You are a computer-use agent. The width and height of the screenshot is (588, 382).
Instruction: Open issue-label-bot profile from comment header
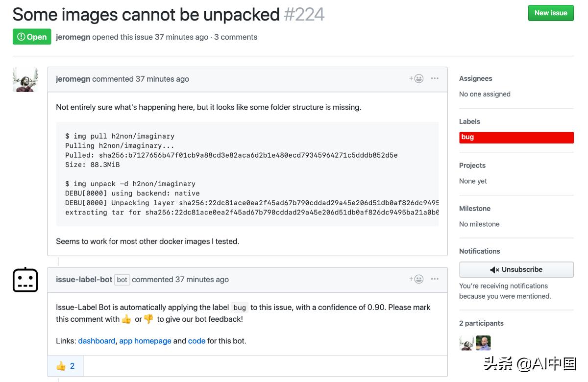tap(84, 280)
